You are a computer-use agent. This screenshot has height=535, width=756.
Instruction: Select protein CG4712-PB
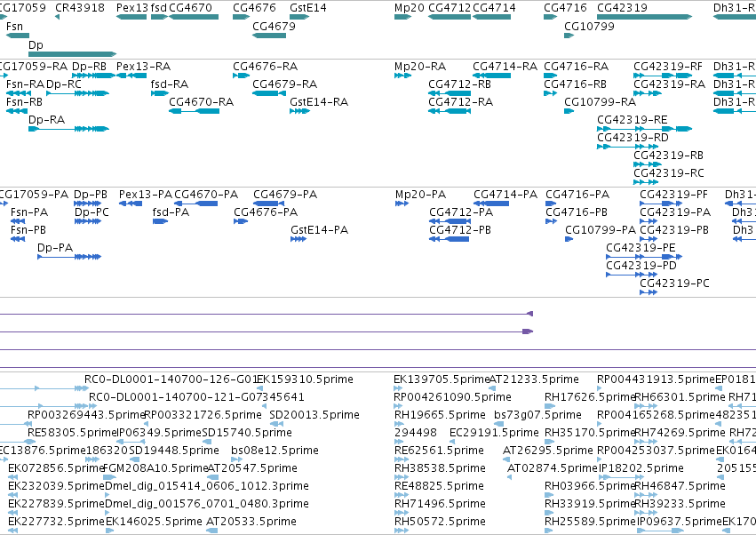pos(449,239)
